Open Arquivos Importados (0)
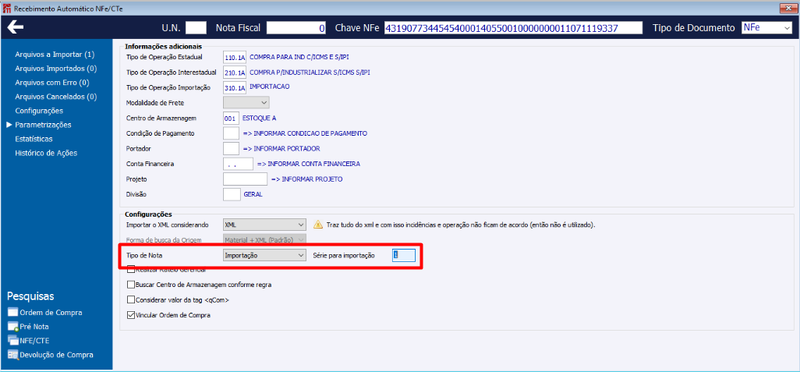Image resolution: width=800 pixels, height=372 pixels. click(x=56, y=68)
